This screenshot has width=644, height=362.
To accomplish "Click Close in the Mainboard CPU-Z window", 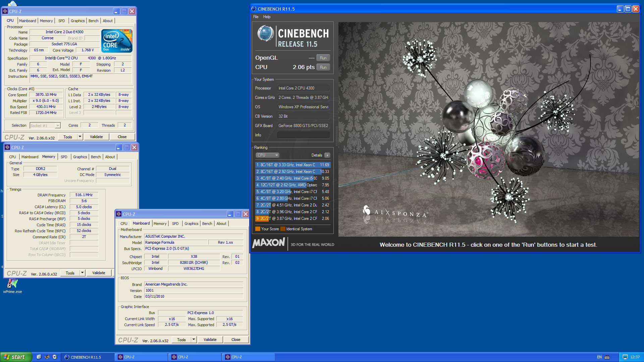I will (x=236, y=340).
